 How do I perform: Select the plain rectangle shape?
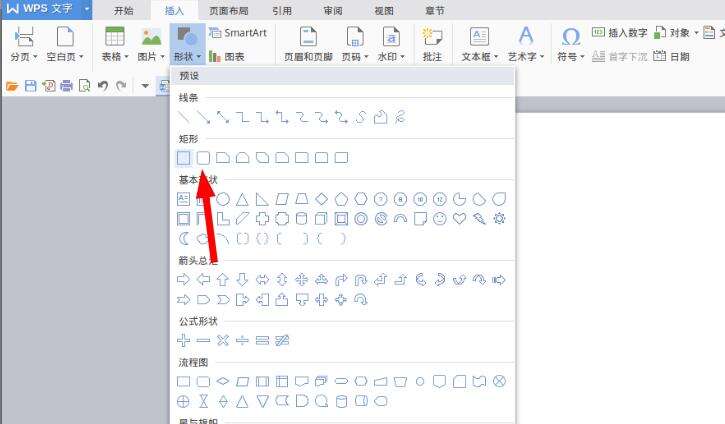click(184, 158)
